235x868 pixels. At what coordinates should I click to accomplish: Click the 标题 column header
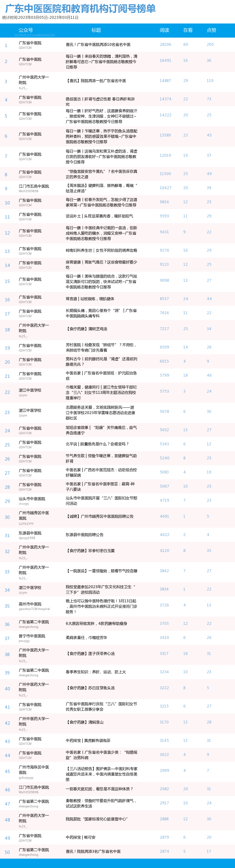96,30
